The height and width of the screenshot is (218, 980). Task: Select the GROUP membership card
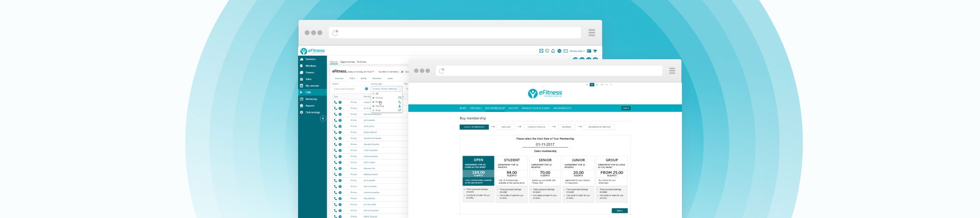[x=611, y=179]
